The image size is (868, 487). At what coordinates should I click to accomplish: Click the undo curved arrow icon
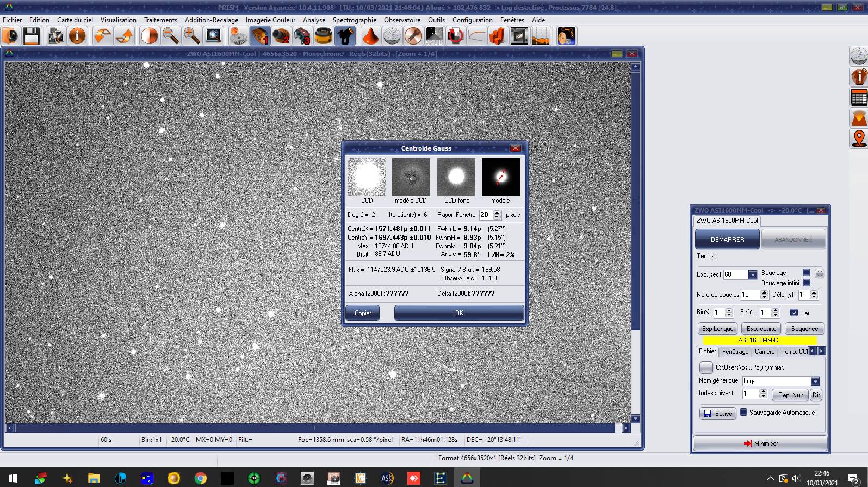pyautogui.click(x=102, y=36)
